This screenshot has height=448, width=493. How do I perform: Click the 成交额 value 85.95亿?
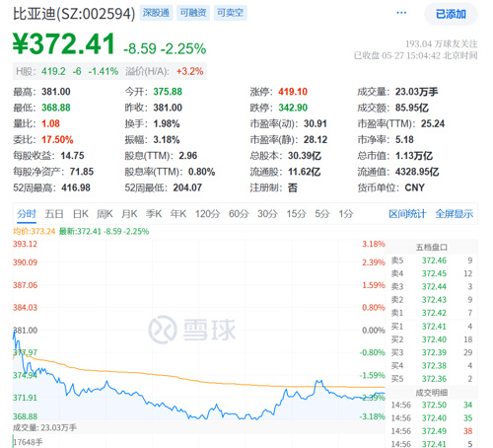pyautogui.click(x=412, y=108)
